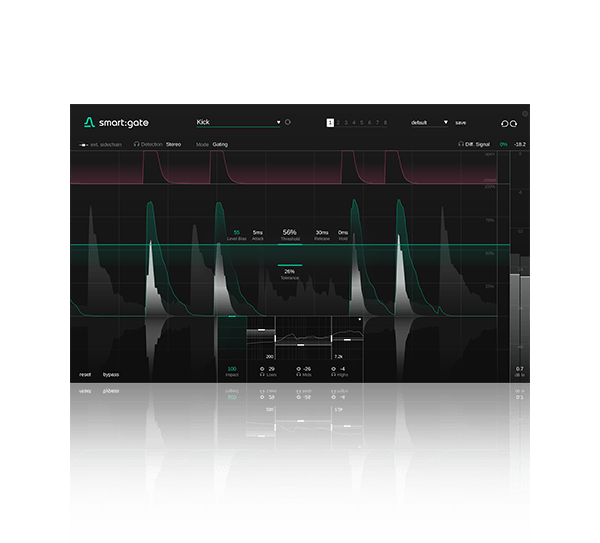The height and width of the screenshot is (543, 600).
Task: Click the Level Bias value 55
Action: pyautogui.click(x=236, y=232)
